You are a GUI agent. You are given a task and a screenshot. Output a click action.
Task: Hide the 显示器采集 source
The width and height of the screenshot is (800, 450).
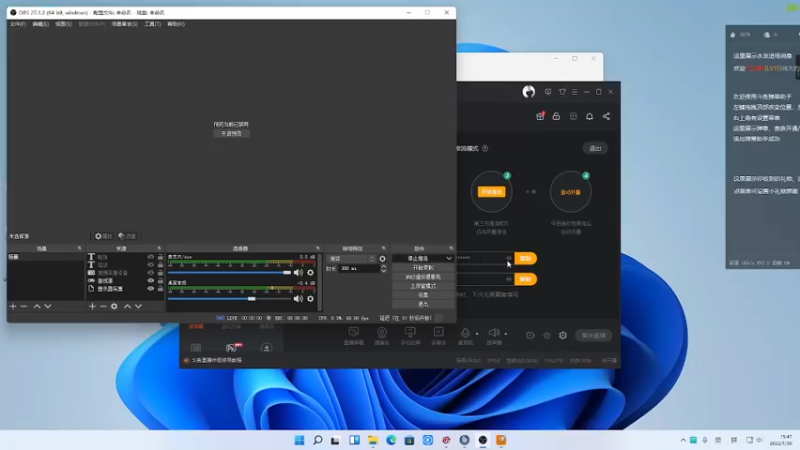[x=151, y=289]
